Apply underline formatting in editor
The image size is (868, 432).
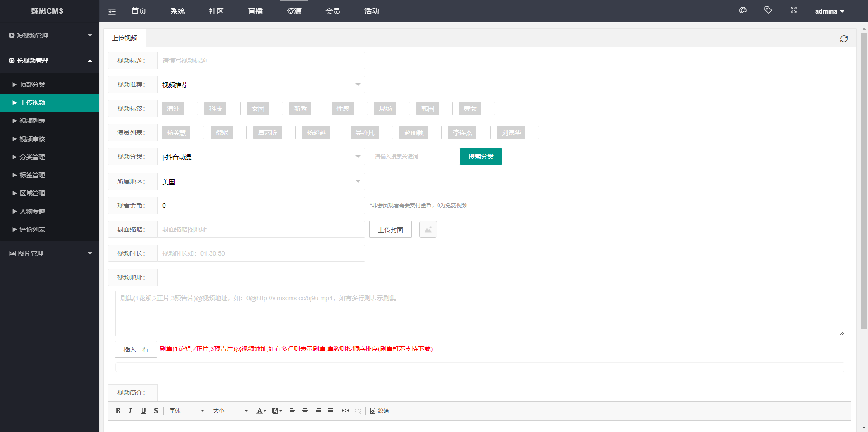[x=143, y=411]
